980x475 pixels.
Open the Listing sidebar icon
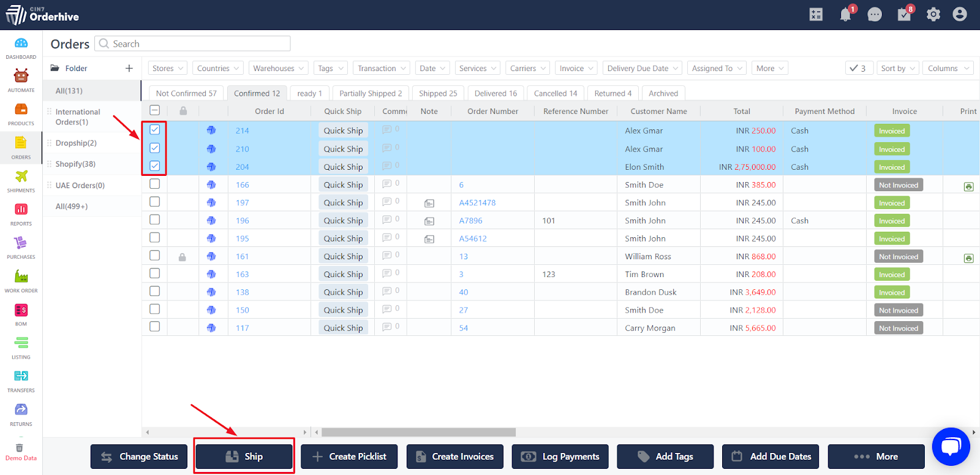[x=21, y=343]
